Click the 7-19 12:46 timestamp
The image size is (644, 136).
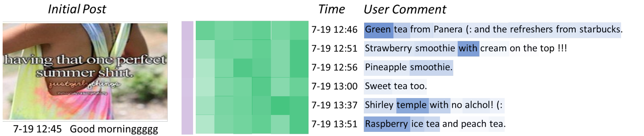click(334, 30)
